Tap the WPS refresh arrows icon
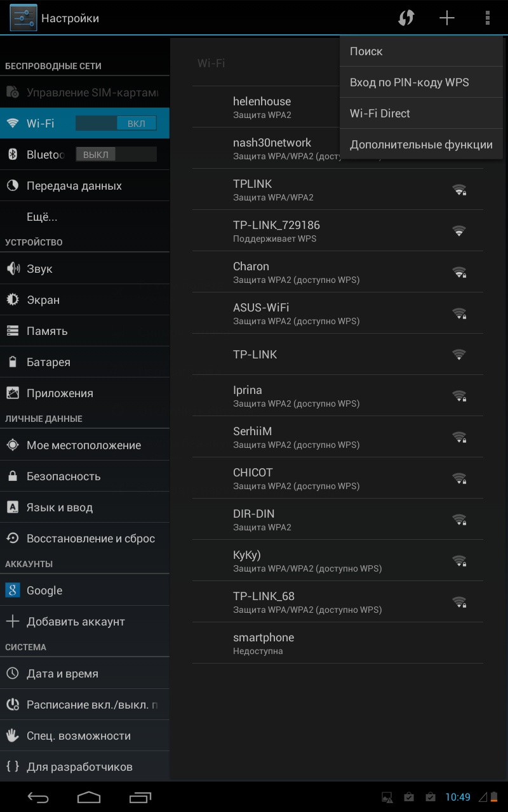Screen dimensions: 508x812 pos(406,18)
